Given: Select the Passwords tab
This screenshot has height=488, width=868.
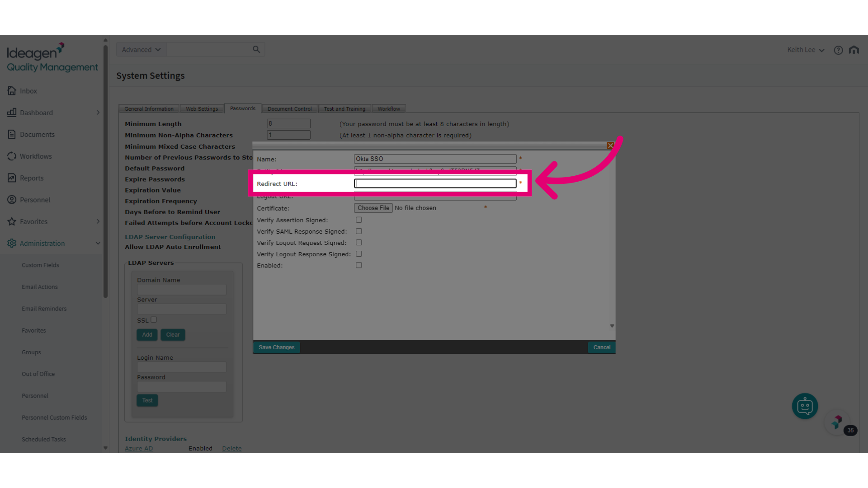Looking at the screenshot, I should click(x=243, y=108).
